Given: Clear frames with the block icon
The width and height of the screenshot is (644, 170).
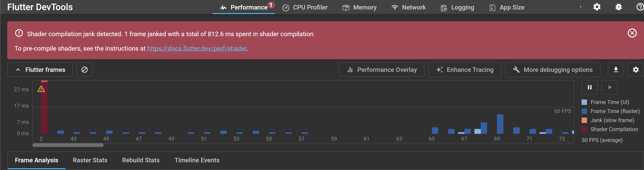Looking at the screenshot, I should point(84,69).
